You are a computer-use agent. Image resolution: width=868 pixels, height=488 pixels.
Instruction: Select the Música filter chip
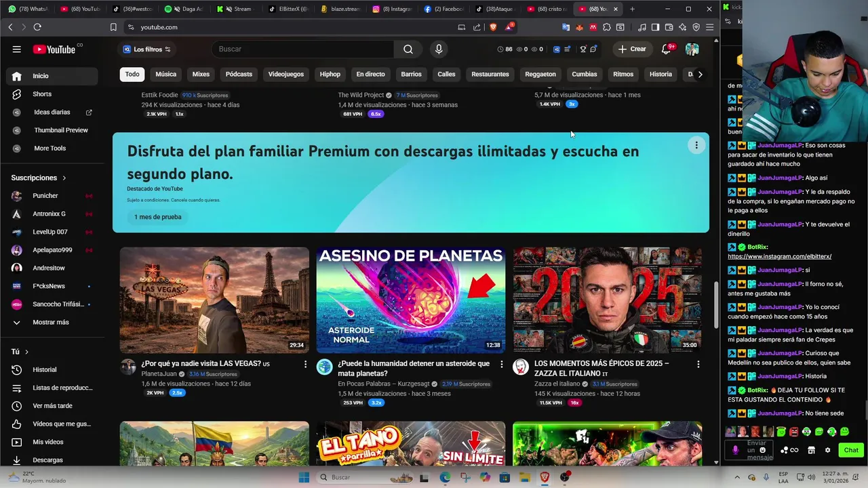(x=165, y=75)
